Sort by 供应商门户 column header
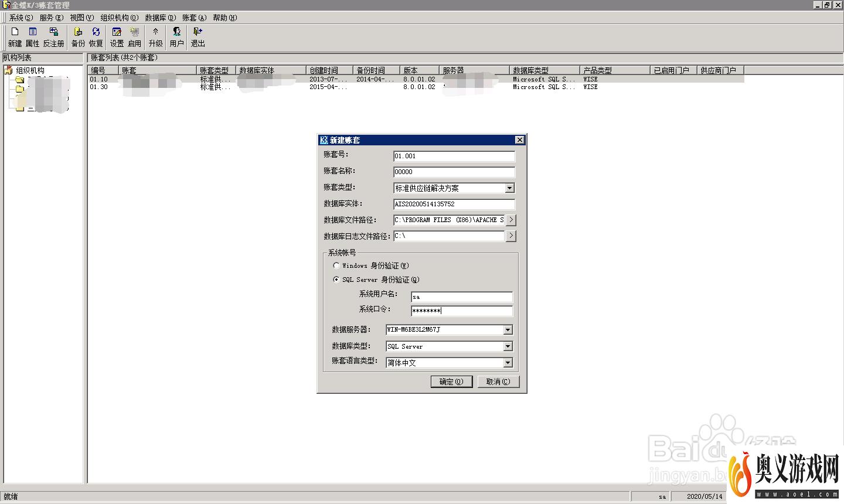Viewport: 844px width, 504px height. click(x=721, y=70)
